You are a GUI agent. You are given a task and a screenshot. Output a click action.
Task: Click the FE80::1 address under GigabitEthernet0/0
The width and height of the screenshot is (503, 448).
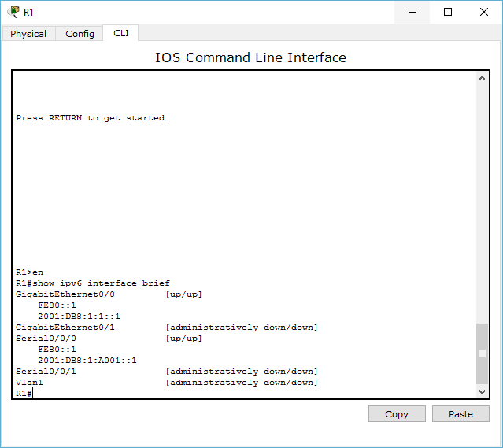[x=57, y=305]
